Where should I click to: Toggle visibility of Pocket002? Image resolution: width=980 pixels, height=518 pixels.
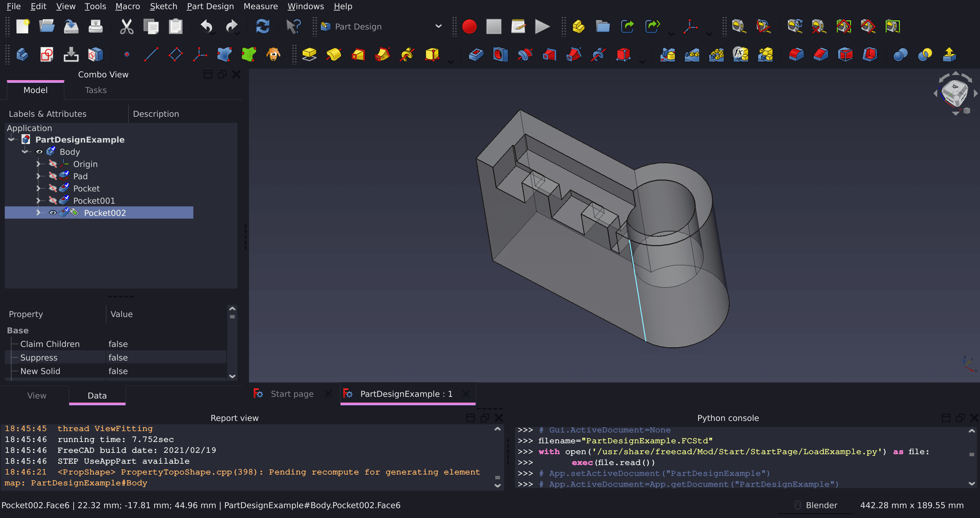(x=53, y=212)
